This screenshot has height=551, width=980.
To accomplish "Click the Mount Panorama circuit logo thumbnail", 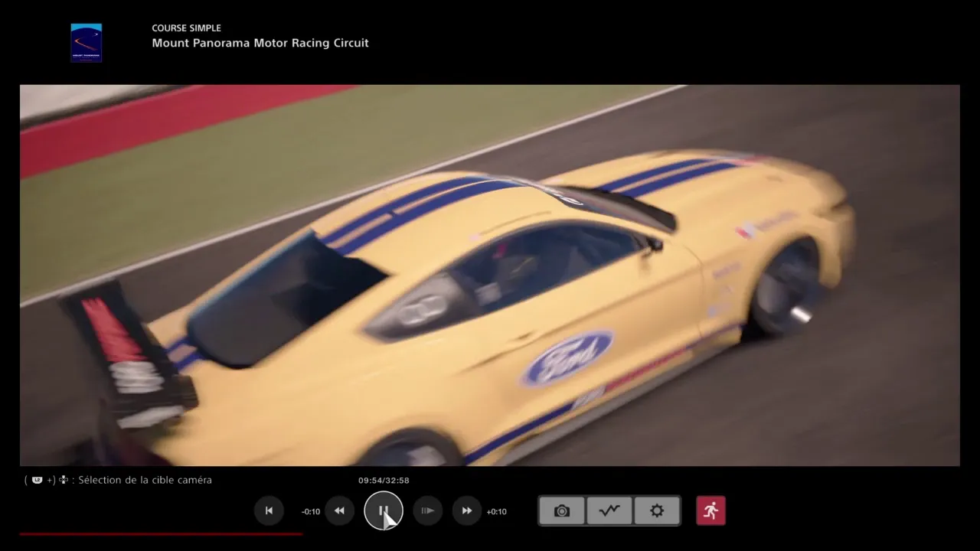I will (x=87, y=42).
